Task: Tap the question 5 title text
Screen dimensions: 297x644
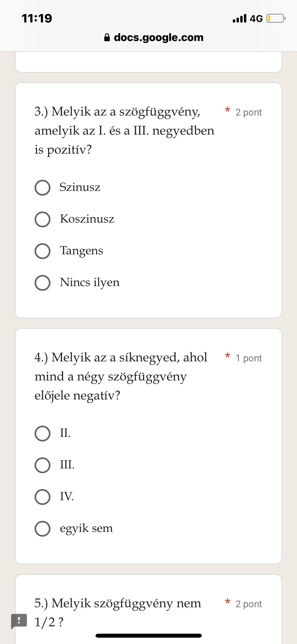Action: point(118,613)
